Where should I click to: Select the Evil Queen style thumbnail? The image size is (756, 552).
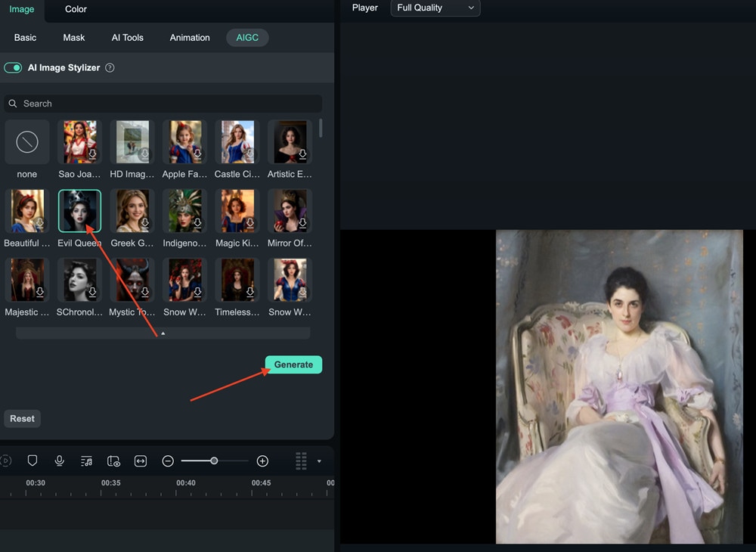79,211
